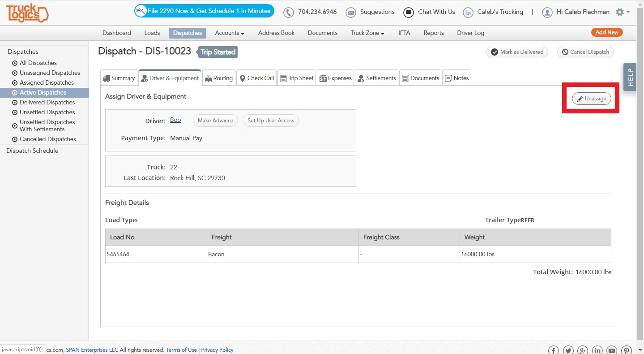The image size is (644, 354).
Task: Click the Caleb's Trucking building icon
Action: (468, 12)
